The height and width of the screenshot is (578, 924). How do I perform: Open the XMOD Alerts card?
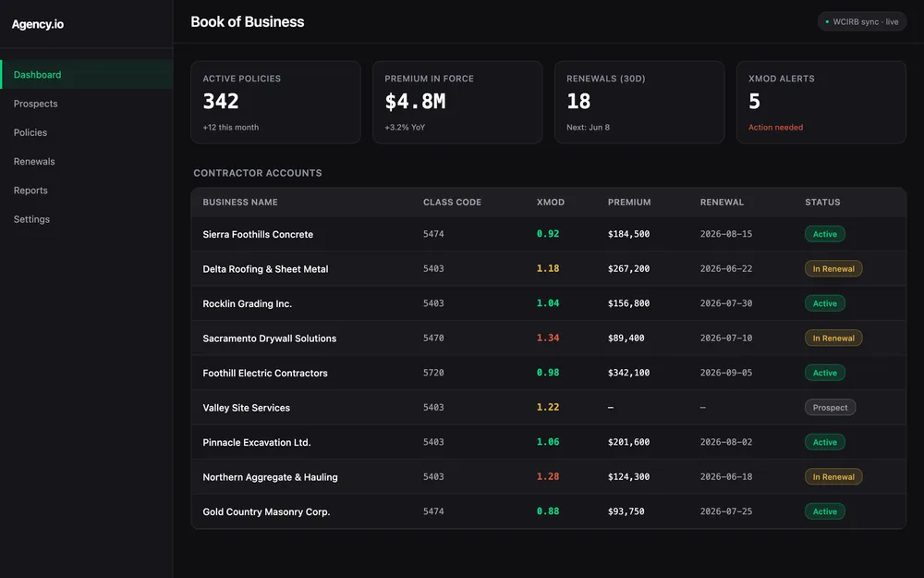821,102
